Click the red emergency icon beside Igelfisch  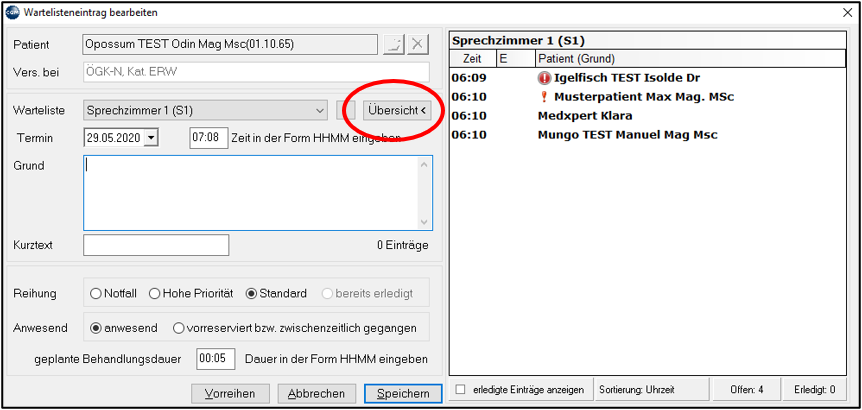tap(544, 78)
